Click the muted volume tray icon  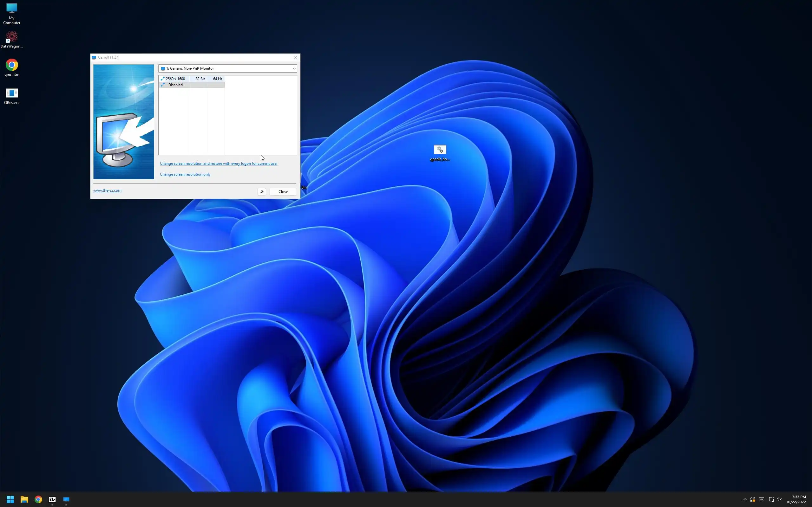click(779, 499)
